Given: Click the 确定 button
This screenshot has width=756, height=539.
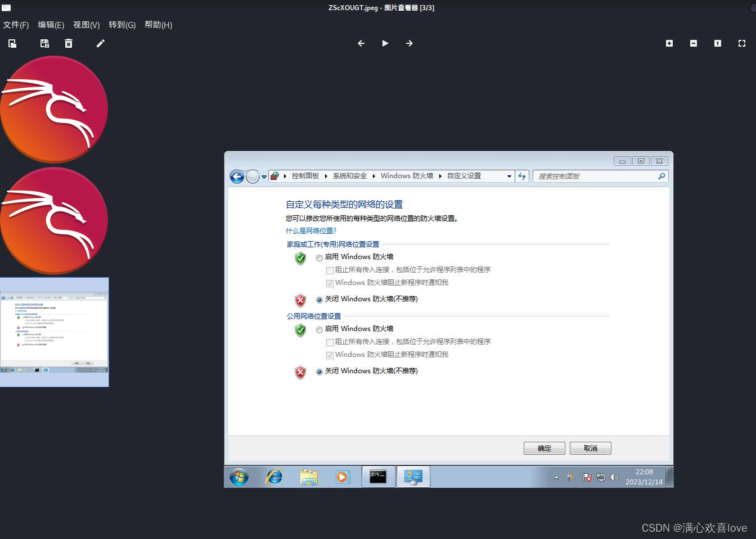Looking at the screenshot, I should point(544,448).
